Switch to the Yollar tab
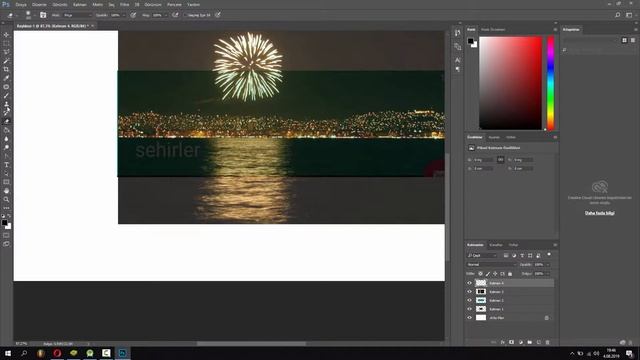This screenshot has height=360, width=640. tap(513, 245)
